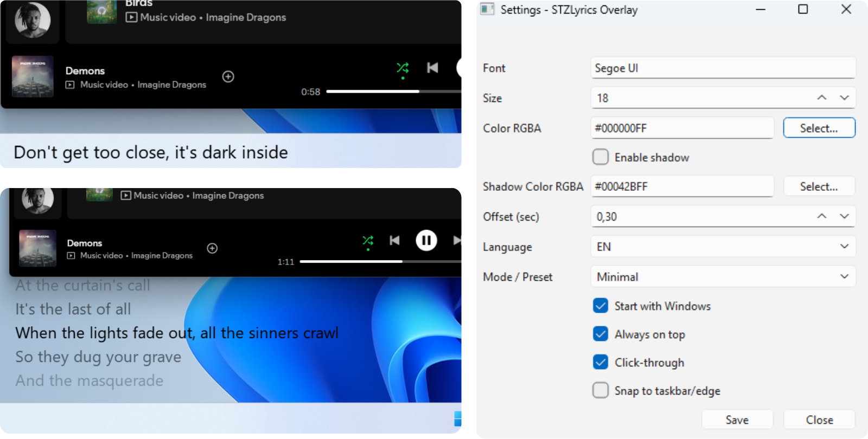Click the Font field containing Segoe UI
This screenshot has width=868, height=439.
click(723, 68)
